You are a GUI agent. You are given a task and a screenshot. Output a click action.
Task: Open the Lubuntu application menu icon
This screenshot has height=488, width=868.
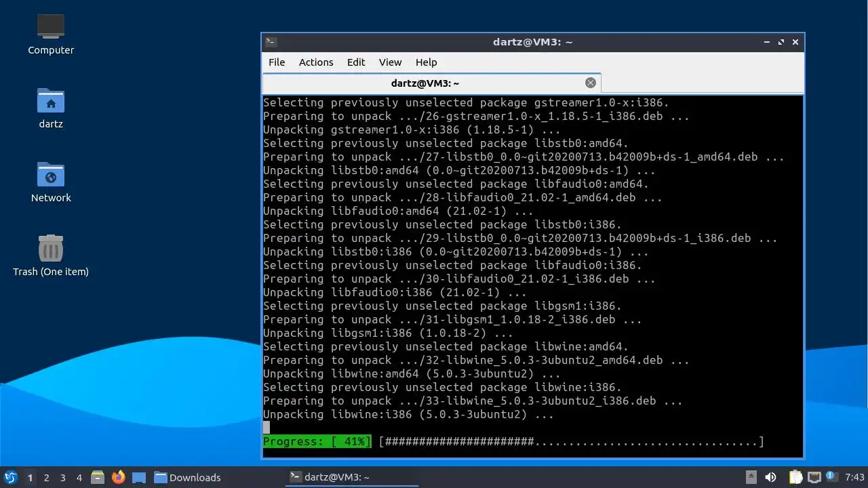[10, 477]
